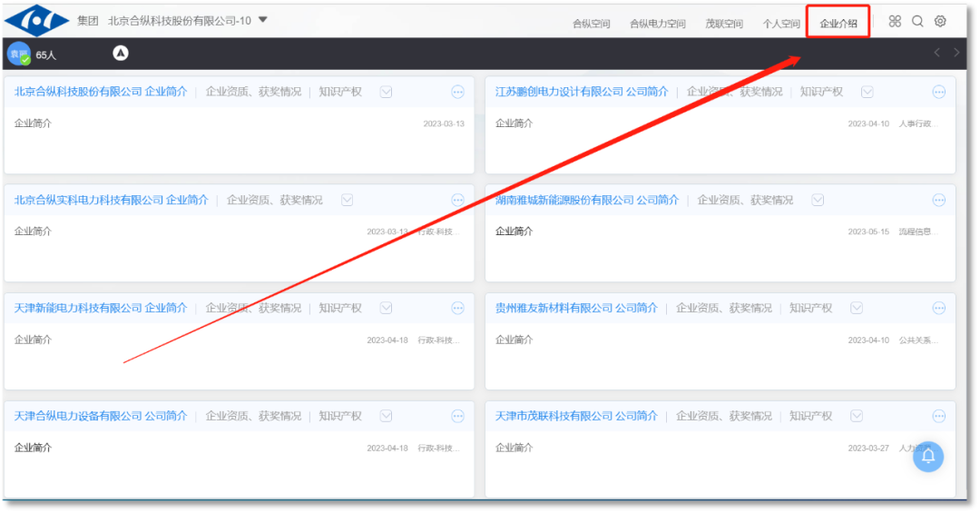Open more options for 天津市茂联科技有限公司 card
Viewport: 980px width, 513px height.
point(939,416)
